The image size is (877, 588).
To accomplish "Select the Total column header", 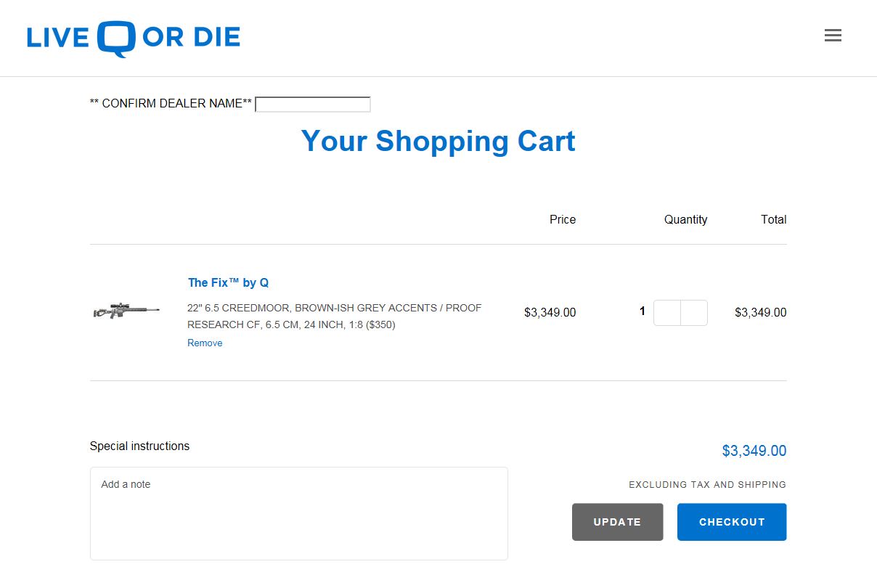I will (773, 219).
